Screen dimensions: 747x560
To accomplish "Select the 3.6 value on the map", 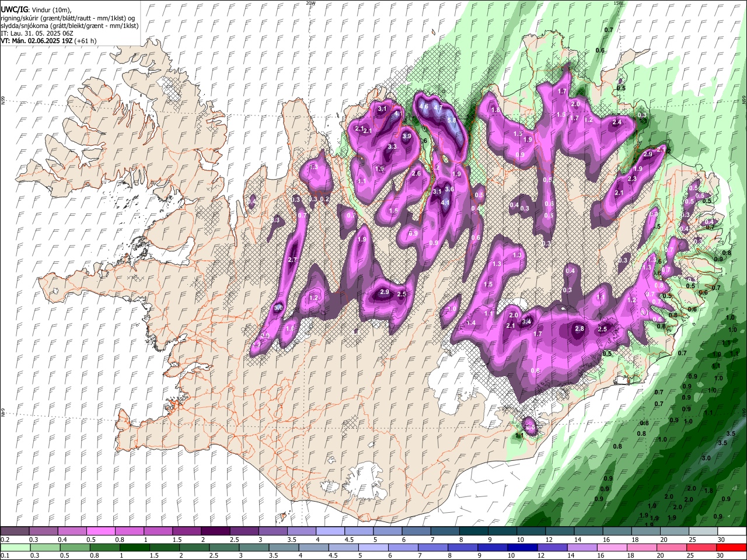I will [x=449, y=190].
